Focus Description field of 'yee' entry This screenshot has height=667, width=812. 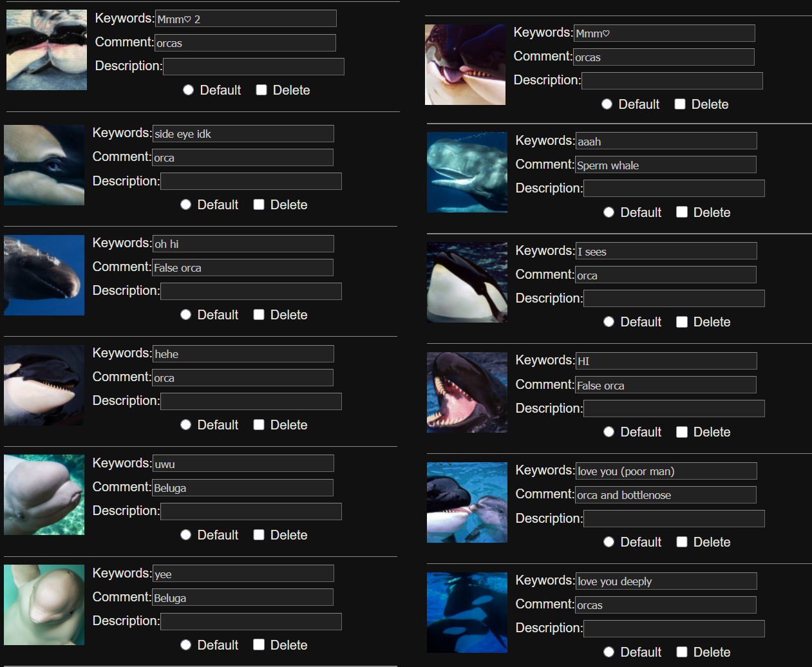coord(251,621)
